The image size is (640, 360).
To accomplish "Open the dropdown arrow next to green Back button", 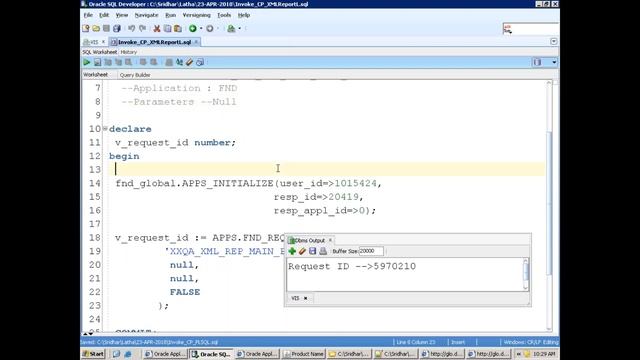I will (201, 29).
